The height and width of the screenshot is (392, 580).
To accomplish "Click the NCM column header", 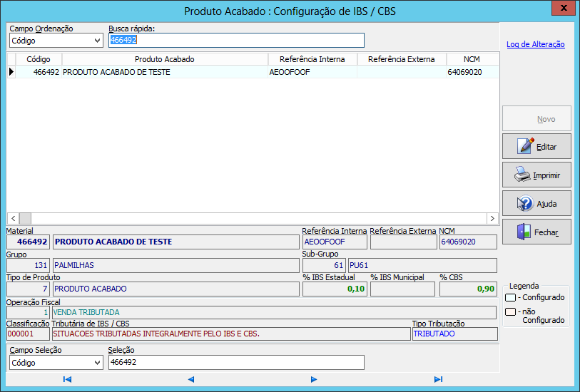I will 472,59.
